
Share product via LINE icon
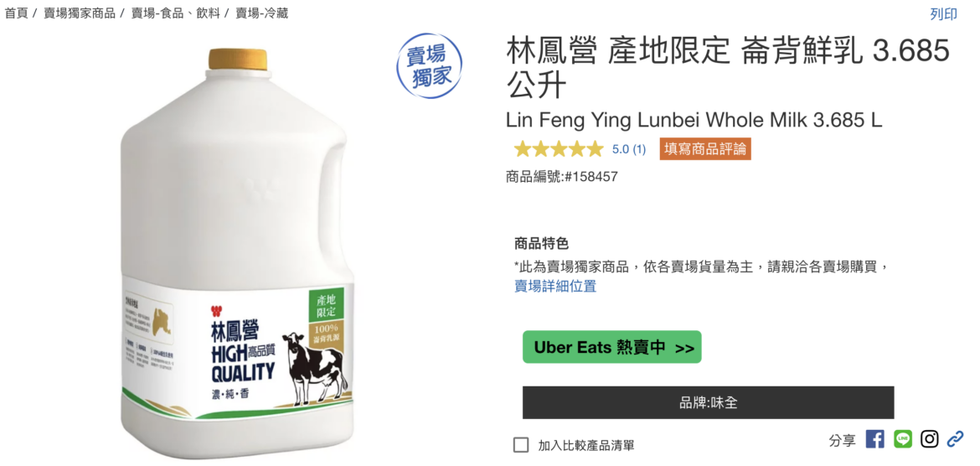(902, 439)
